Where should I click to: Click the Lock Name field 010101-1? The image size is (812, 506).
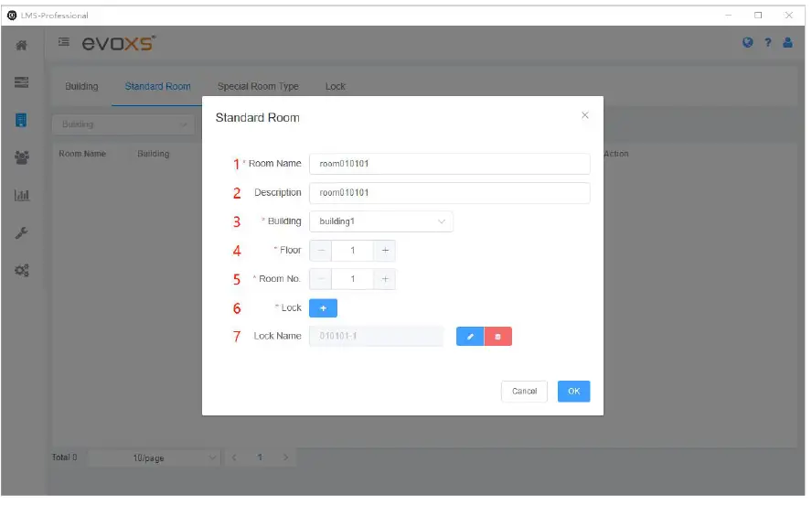pos(377,337)
